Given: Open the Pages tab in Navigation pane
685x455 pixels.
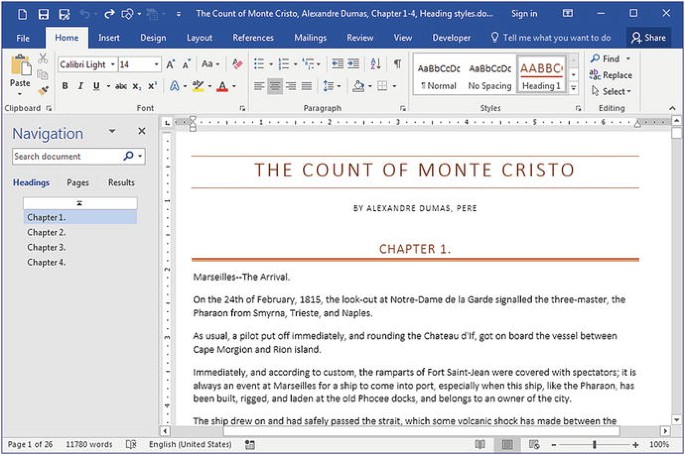Looking at the screenshot, I should pos(78,183).
